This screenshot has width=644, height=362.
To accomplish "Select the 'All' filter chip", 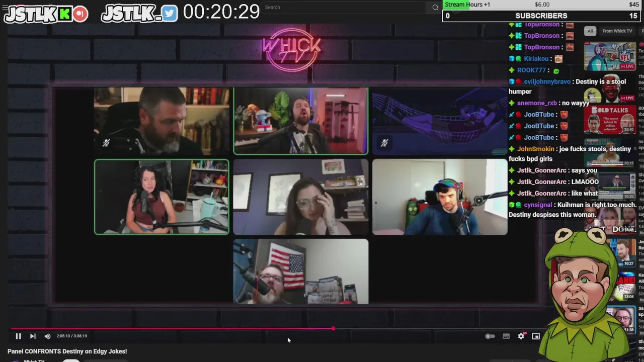I will pos(590,31).
